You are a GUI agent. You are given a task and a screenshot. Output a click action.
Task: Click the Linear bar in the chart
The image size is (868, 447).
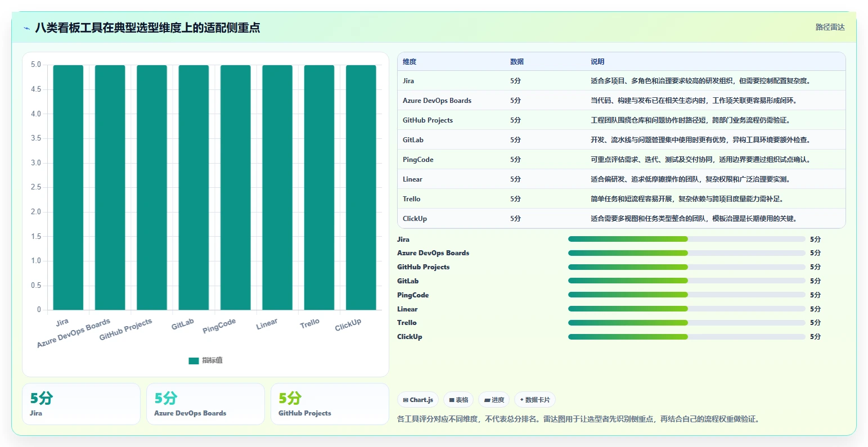[x=277, y=187]
